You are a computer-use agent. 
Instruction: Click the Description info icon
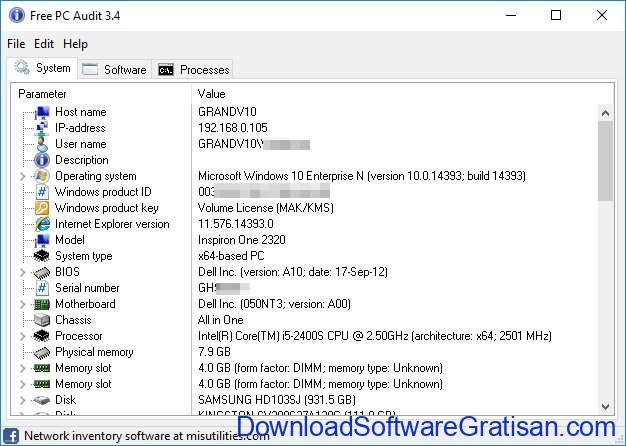pyautogui.click(x=42, y=160)
